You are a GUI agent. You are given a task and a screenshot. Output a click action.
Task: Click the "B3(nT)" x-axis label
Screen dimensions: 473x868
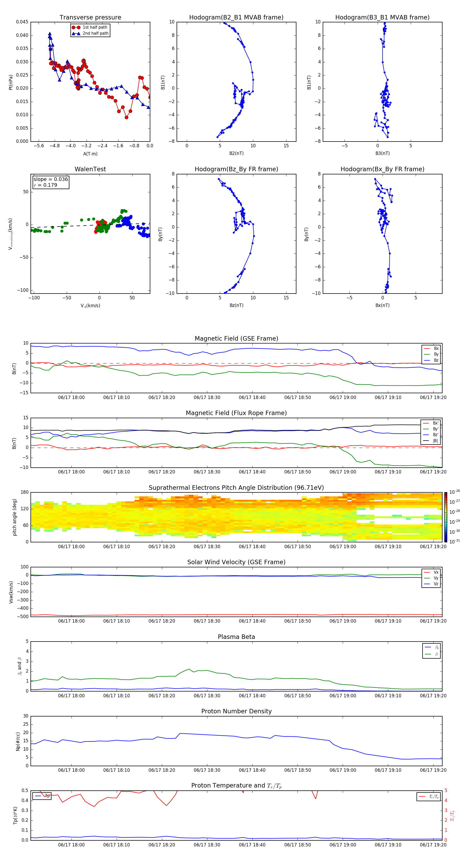click(382, 153)
